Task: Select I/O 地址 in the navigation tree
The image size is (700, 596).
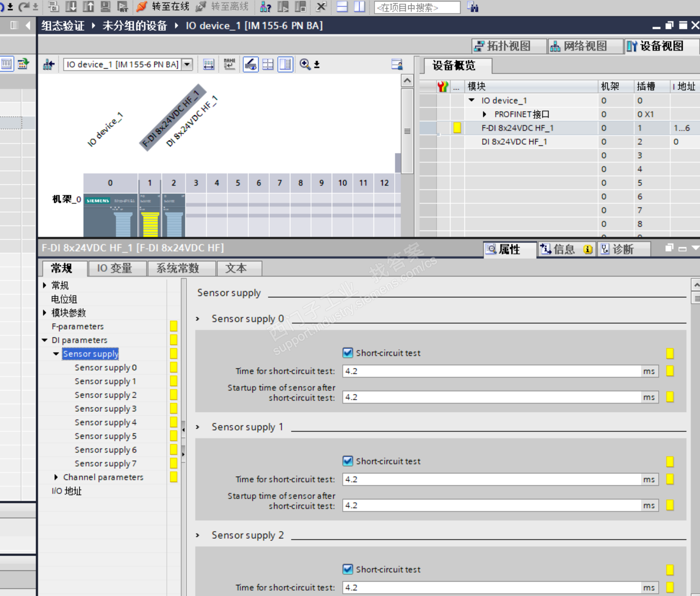Action: [67, 491]
